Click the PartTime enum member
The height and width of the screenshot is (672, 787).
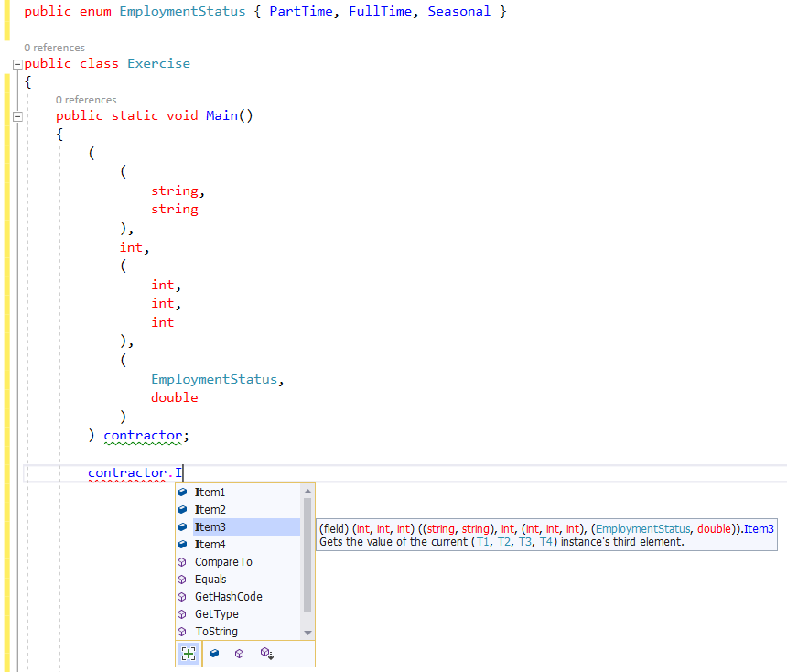(x=301, y=12)
